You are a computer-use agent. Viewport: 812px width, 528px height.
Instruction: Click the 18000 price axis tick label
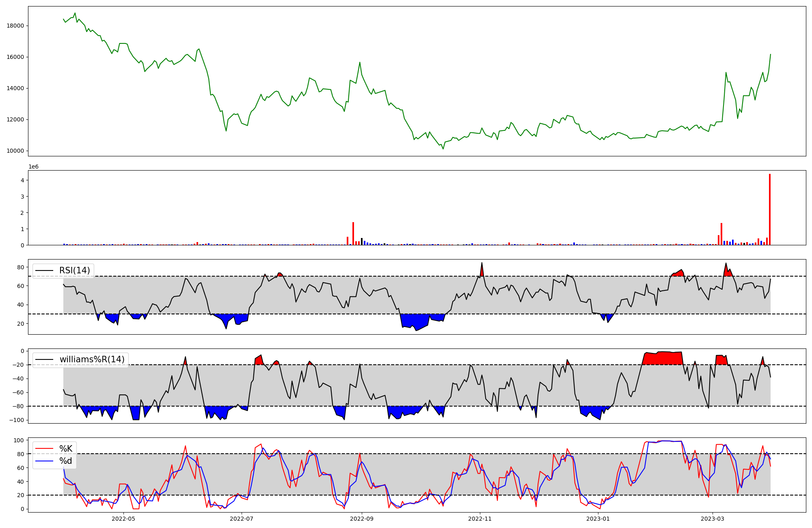(x=15, y=26)
